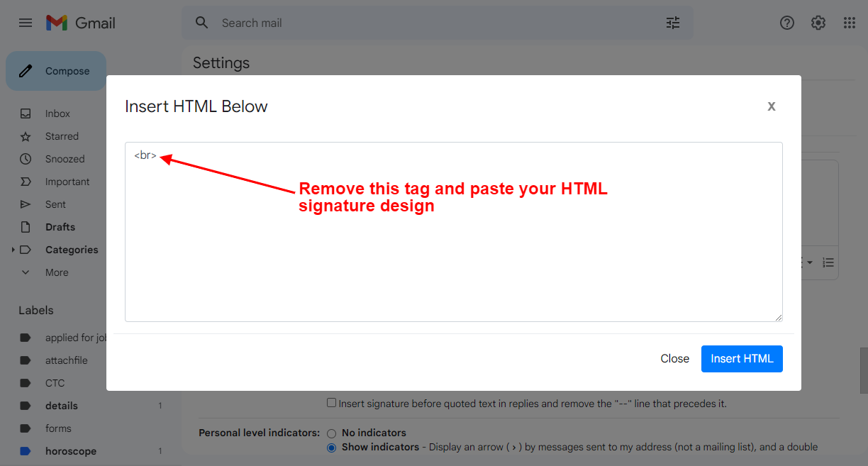Open the horoscope label
The image size is (868, 466).
coord(71,451)
